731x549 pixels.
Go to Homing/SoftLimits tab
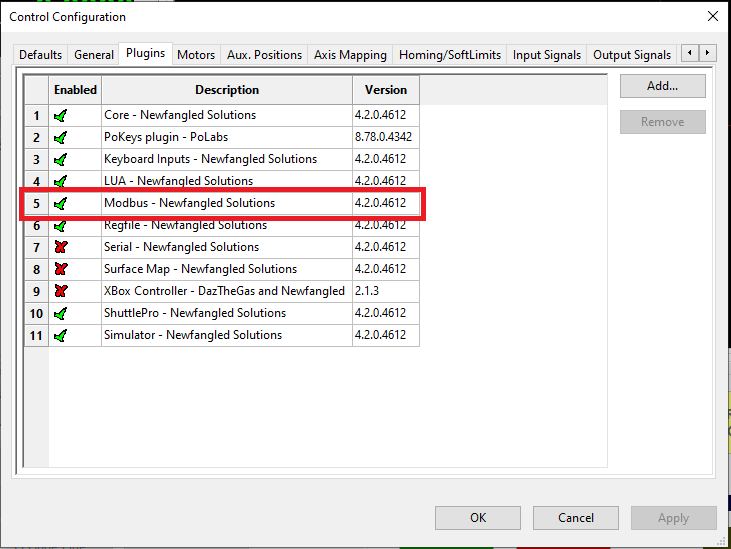pos(450,55)
